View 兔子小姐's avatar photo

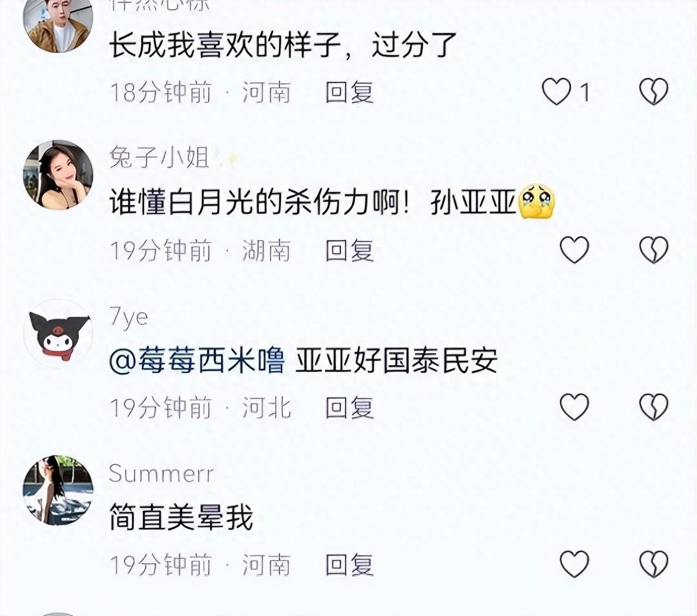[58, 175]
